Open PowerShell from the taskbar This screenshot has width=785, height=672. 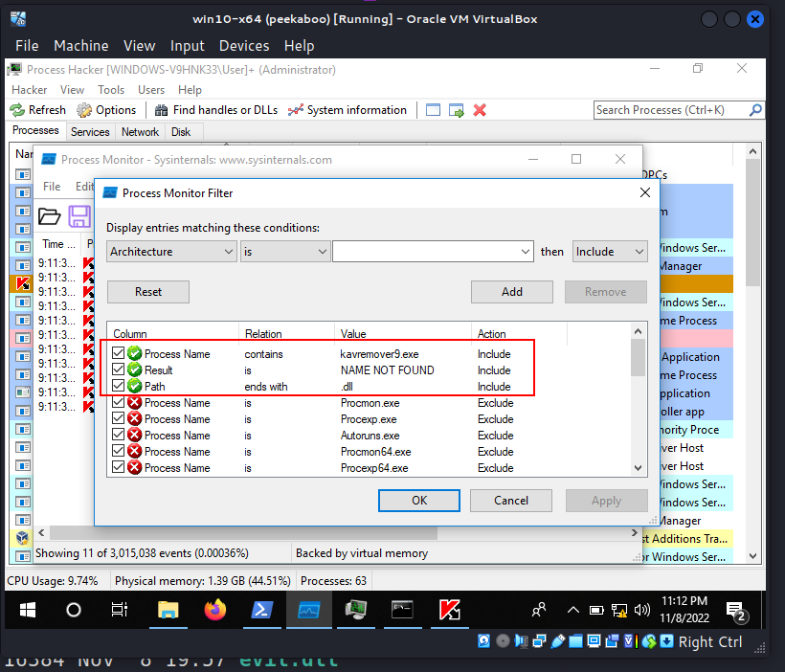(x=262, y=610)
